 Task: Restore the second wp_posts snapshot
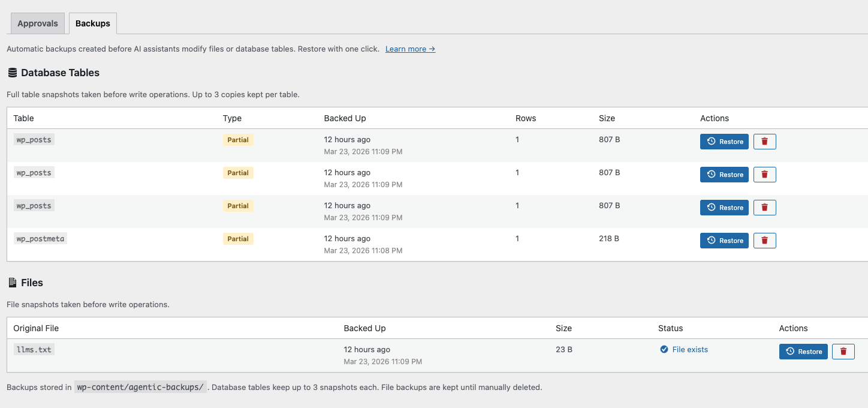point(724,174)
